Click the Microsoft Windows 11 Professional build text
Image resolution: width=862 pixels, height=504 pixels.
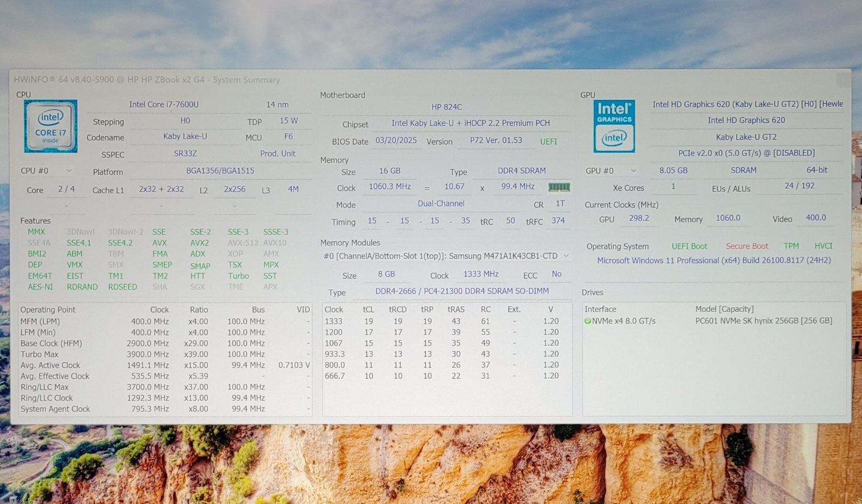[714, 261]
